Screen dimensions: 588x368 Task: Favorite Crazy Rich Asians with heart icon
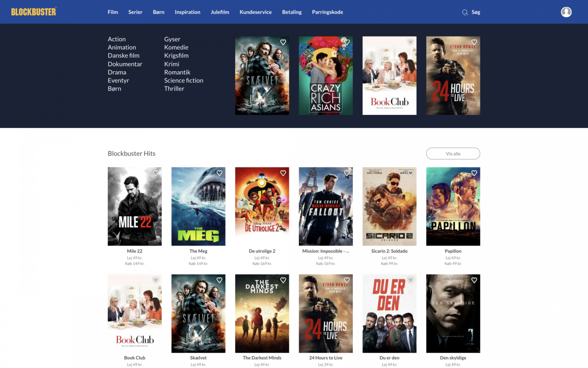[x=347, y=42]
